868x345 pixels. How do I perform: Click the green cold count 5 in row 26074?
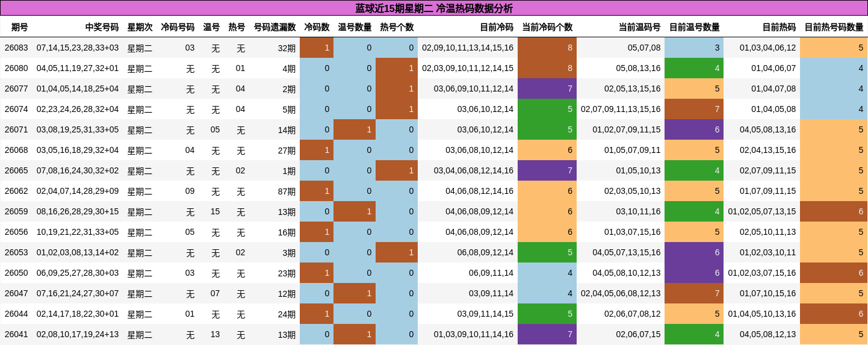click(547, 109)
